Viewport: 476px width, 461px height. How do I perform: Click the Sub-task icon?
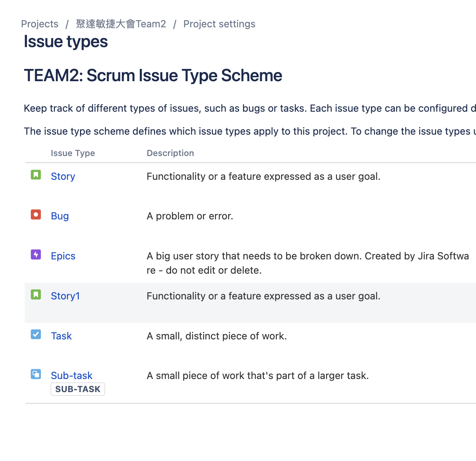(35, 374)
